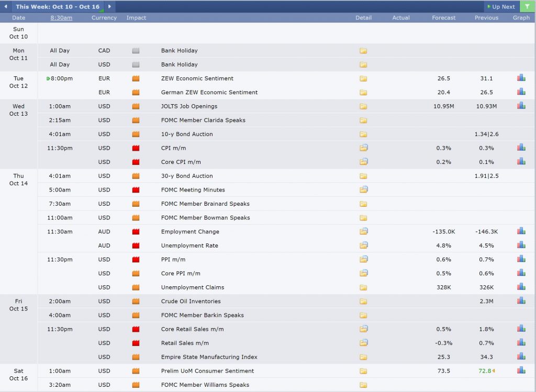Viewport: 536px width, 392px height.
Task: Open This Week Oct 10 - Oct 16 selector
Action: [x=58, y=6]
